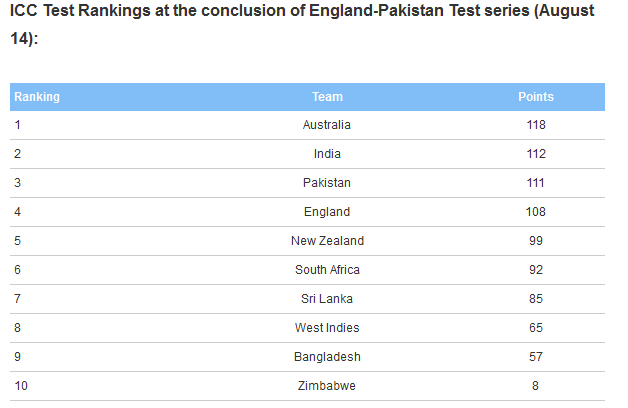Click England's 108 points value
Image resolution: width=628 pixels, height=408 pixels.
[x=535, y=212]
